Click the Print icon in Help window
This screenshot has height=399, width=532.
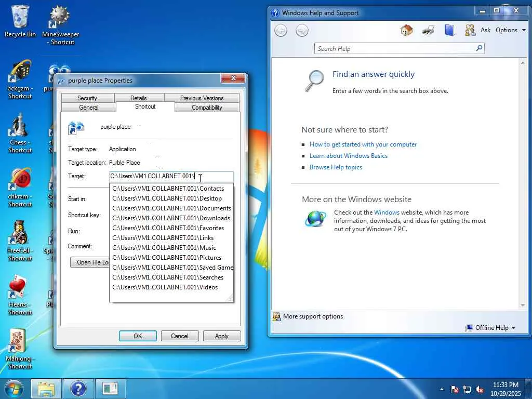tap(428, 30)
